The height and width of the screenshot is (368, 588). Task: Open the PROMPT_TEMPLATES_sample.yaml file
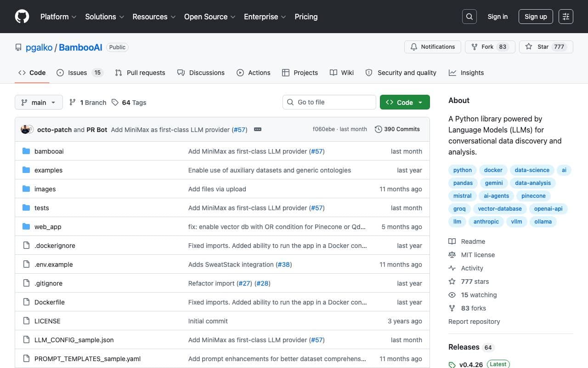(x=87, y=359)
